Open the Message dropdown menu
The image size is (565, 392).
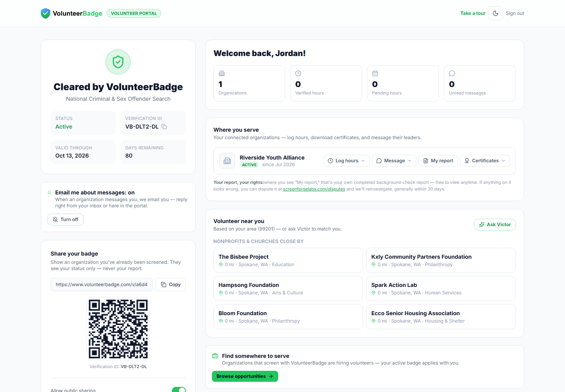coord(394,161)
